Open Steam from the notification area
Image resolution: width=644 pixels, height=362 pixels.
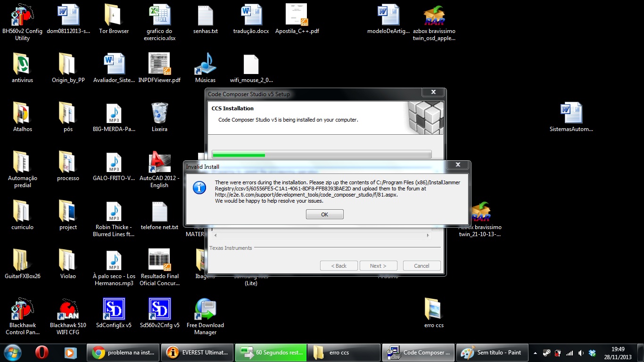click(547, 353)
